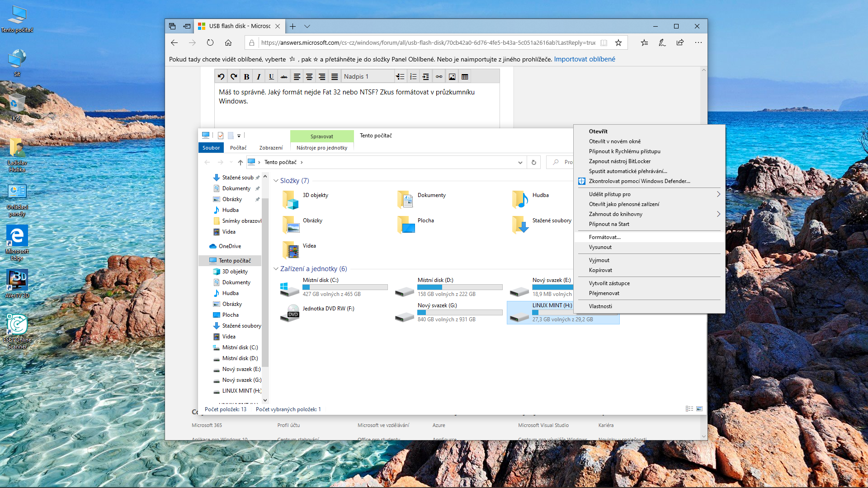Click the numbered list icon

coord(413,77)
